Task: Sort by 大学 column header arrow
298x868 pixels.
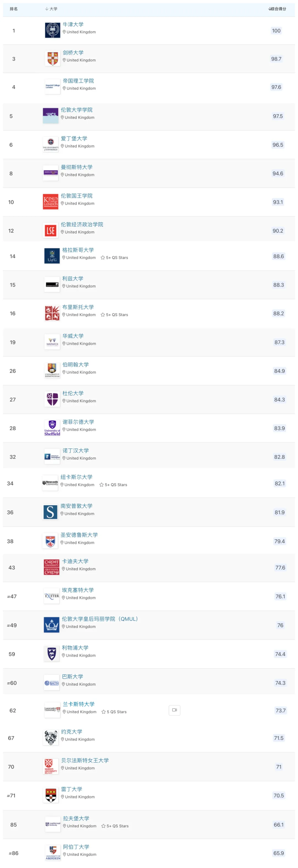Action: click(47, 9)
